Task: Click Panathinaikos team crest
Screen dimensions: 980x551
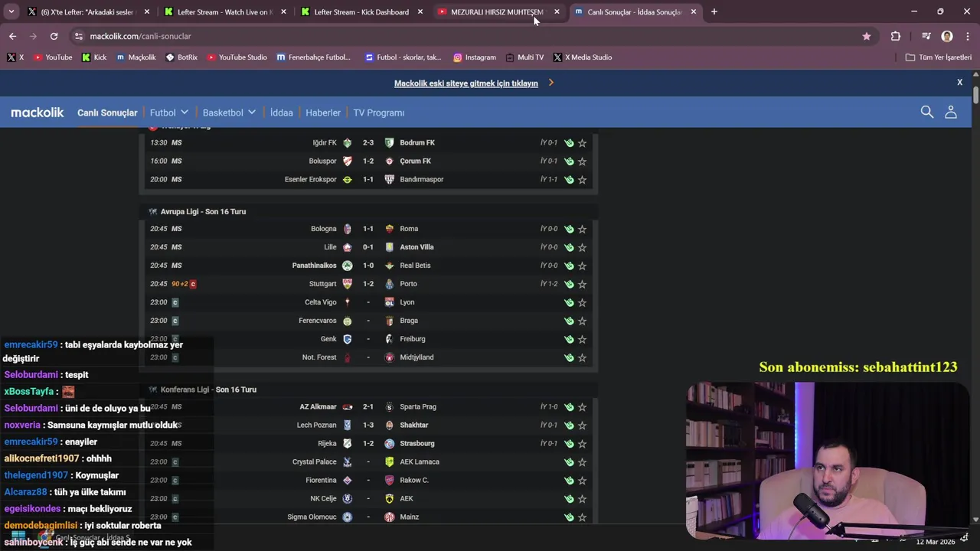Action: coord(347,266)
